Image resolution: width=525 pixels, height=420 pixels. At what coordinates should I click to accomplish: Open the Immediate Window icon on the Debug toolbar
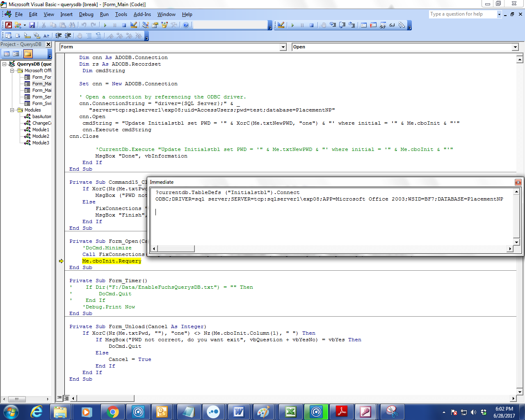click(x=373, y=25)
